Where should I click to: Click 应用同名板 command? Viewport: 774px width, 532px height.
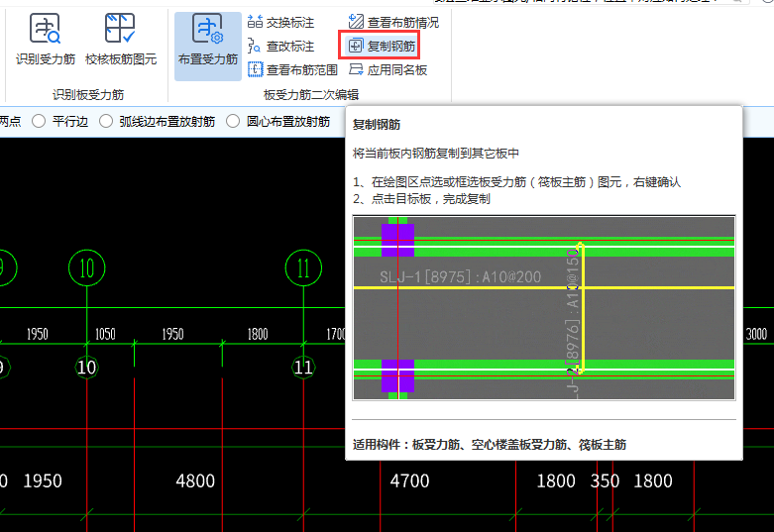pyautogui.click(x=387, y=70)
